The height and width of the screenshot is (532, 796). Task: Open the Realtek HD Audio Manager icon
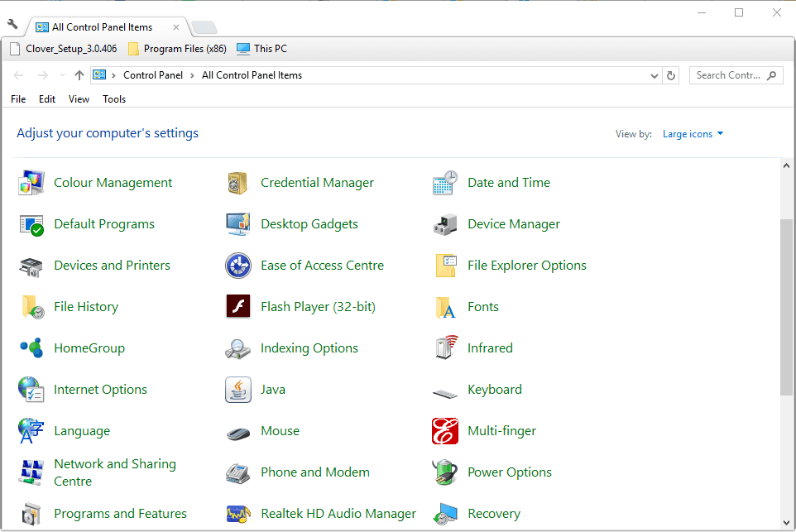coord(238,514)
